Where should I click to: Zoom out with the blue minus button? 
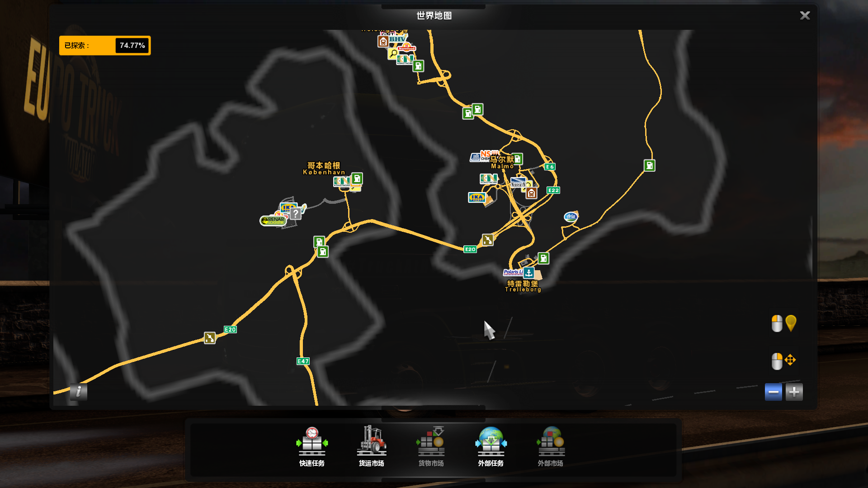(773, 392)
